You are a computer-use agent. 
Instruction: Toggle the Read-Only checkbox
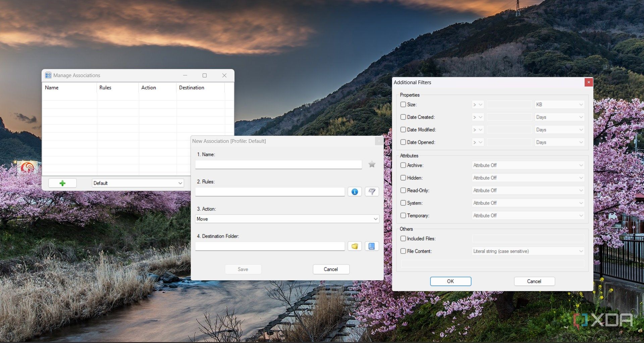pyautogui.click(x=403, y=190)
